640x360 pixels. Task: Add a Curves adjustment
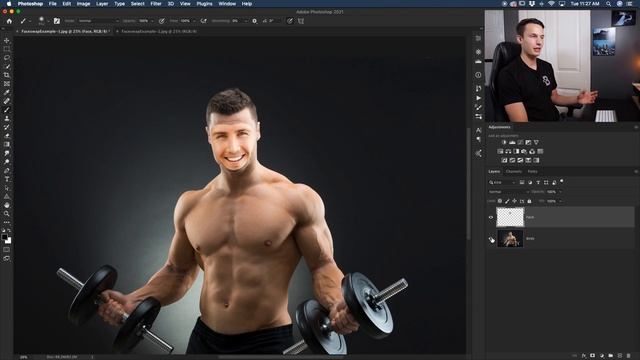[x=520, y=142]
